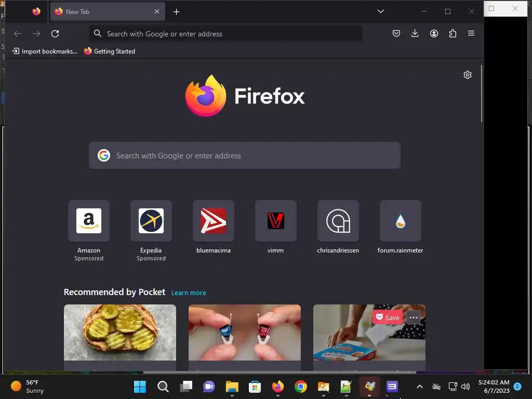This screenshot has height=399, width=532.
Task: Open new tab personalize gear
Action: pos(468,75)
